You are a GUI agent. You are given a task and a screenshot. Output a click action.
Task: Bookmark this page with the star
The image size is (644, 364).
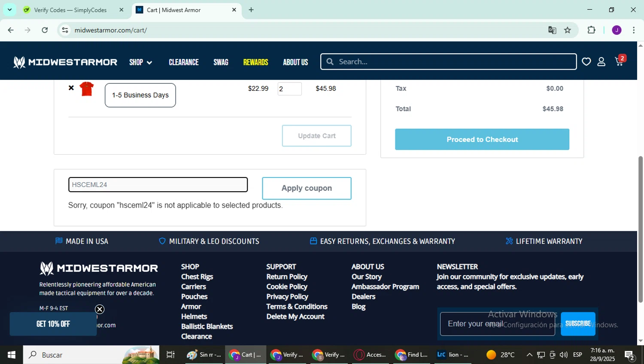(x=568, y=30)
